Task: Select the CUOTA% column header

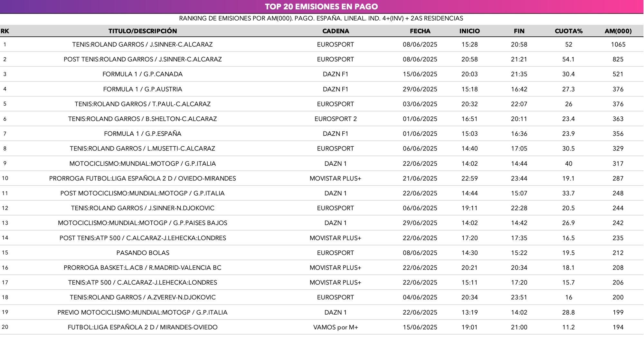Action: pyautogui.click(x=568, y=31)
